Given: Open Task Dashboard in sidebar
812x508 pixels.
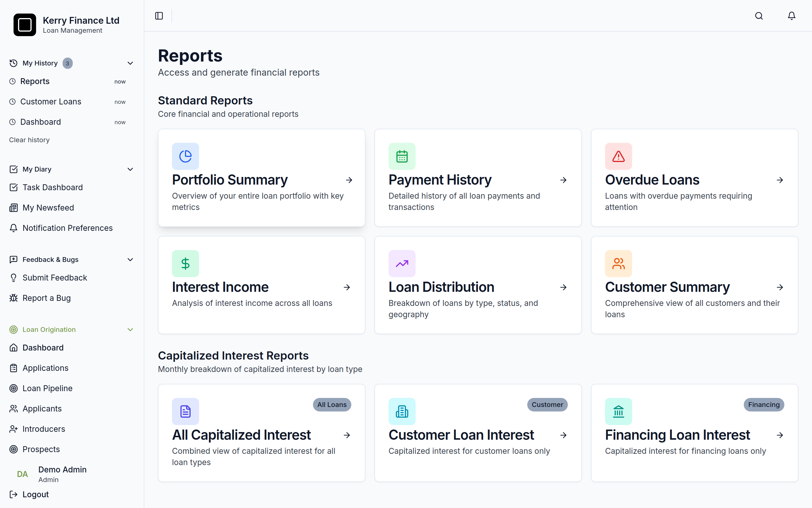Looking at the screenshot, I should 71,187.
